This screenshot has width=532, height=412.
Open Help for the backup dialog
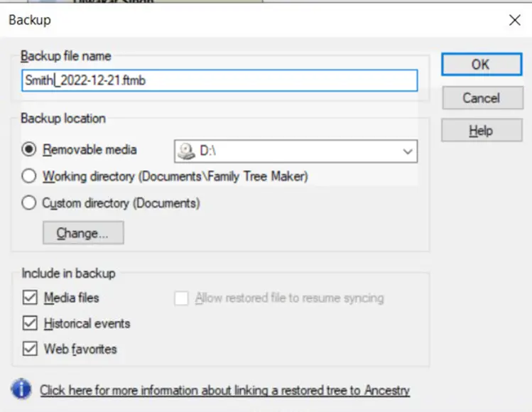pyautogui.click(x=481, y=131)
